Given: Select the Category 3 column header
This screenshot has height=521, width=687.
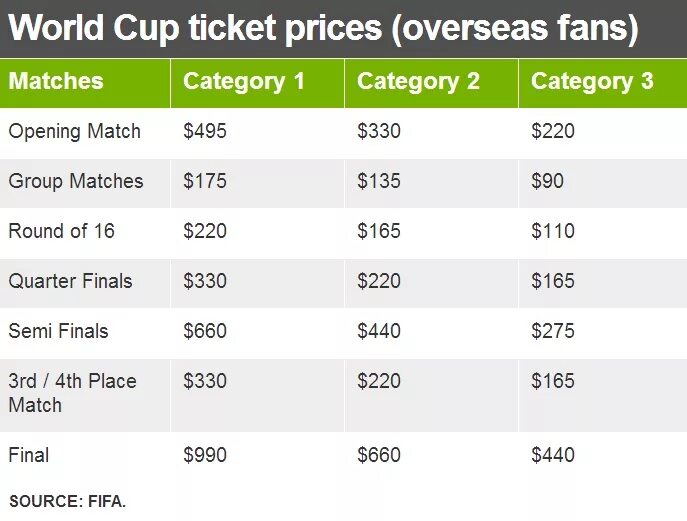Looking at the screenshot, I should [x=592, y=81].
